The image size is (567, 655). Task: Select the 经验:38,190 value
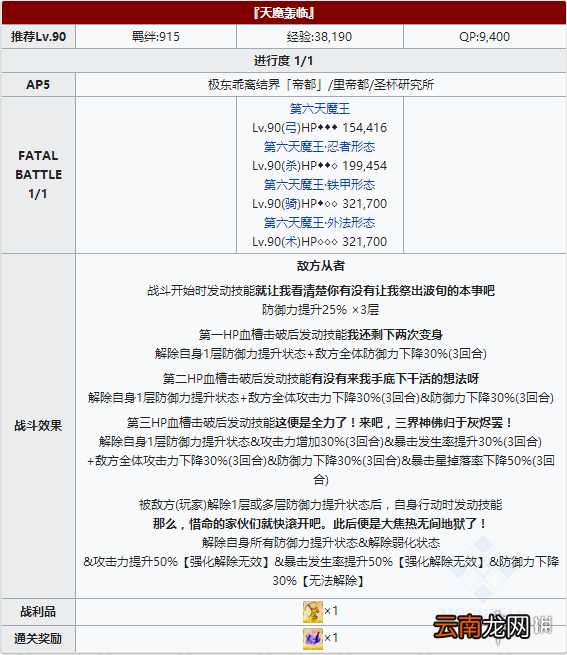tap(320, 37)
